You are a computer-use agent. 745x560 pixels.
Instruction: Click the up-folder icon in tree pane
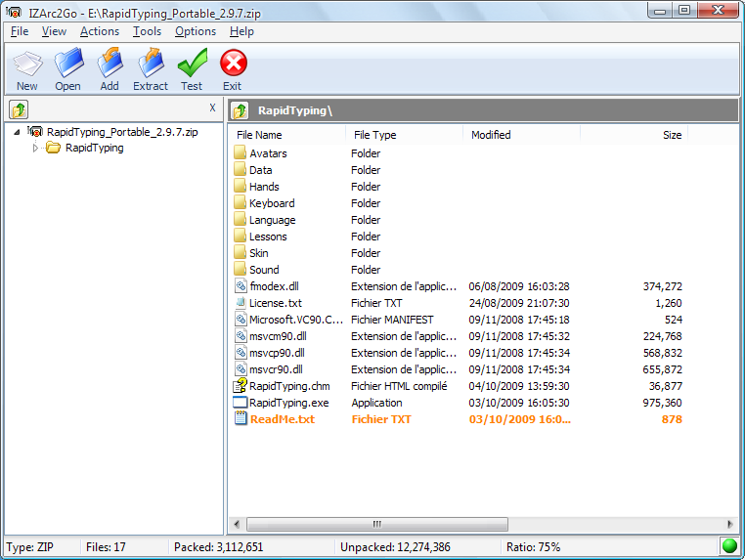(19, 109)
